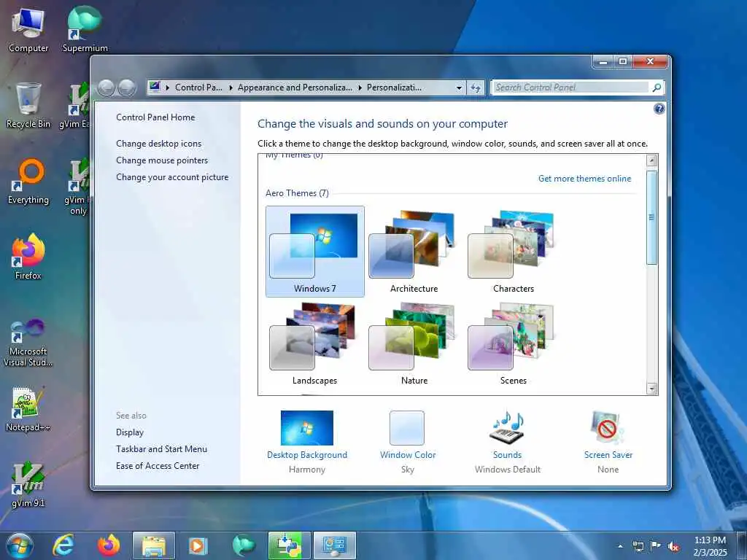Viewport: 747px width, 560px height.
Task: Click the muted volume tray icon
Action: coord(673,546)
